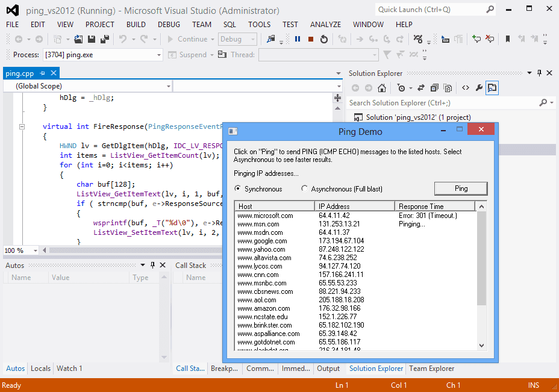Open Solution Explorer search options dropdown
Screen dimensions: 559x392
point(552,102)
